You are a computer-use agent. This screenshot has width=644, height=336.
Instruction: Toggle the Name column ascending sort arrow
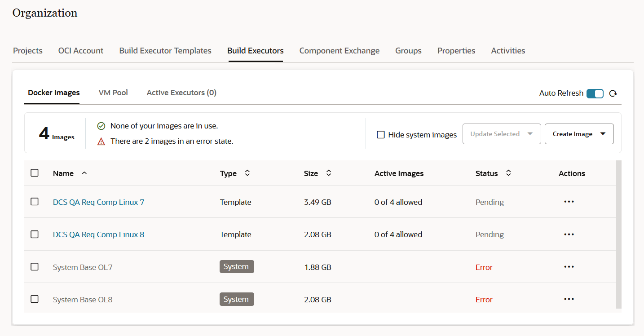click(84, 172)
